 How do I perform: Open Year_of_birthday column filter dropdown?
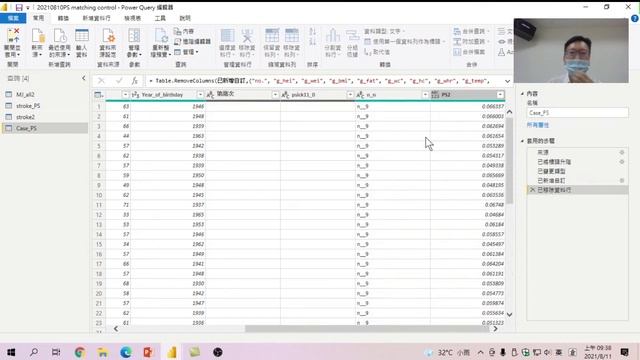(200, 95)
